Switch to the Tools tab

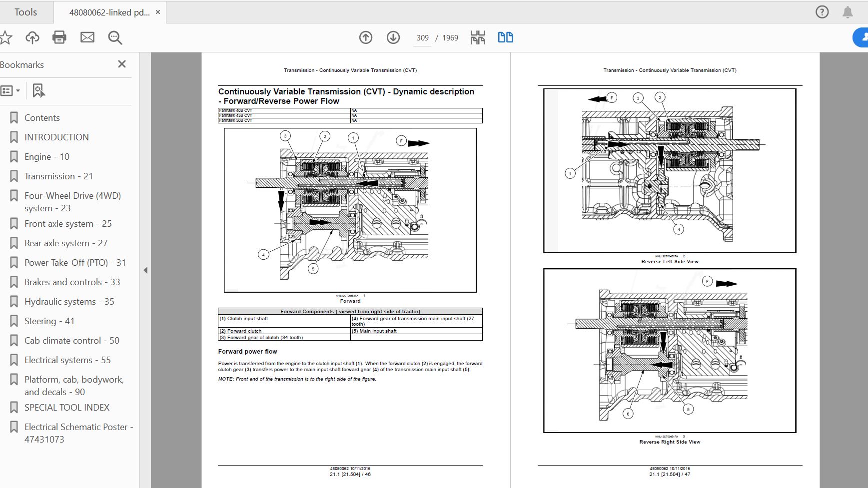click(x=25, y=12)
